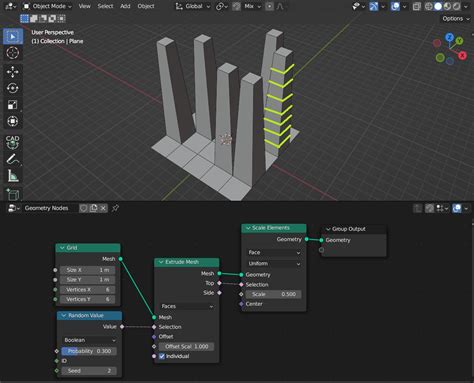Select the CAD tool icon

[13, 142]
